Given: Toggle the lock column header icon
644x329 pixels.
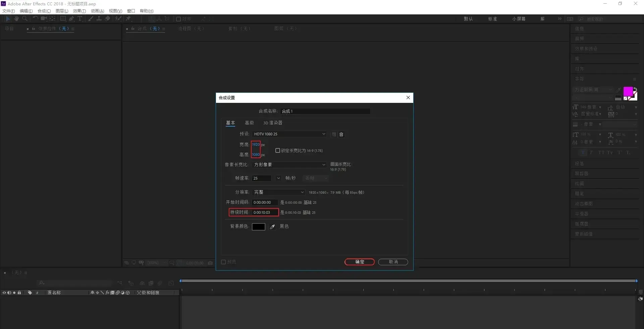Looking at the screenshot, I should (19, 293).
